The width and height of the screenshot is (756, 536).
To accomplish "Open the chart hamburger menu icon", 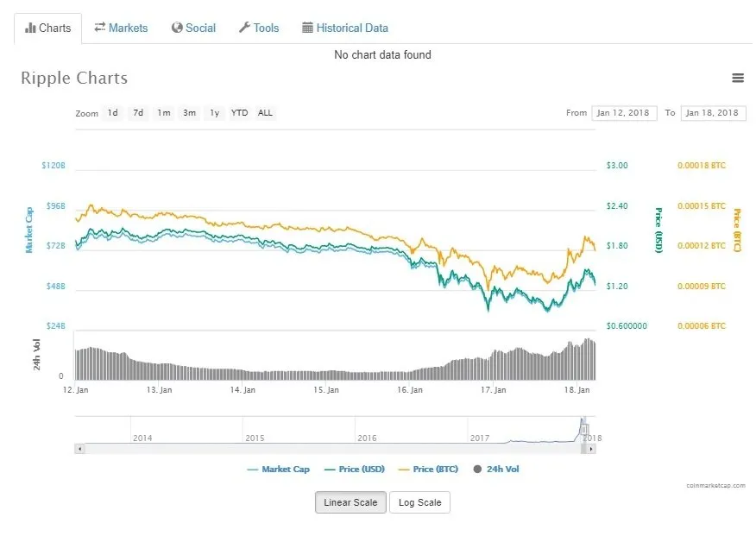I will (x=738, y=78).
